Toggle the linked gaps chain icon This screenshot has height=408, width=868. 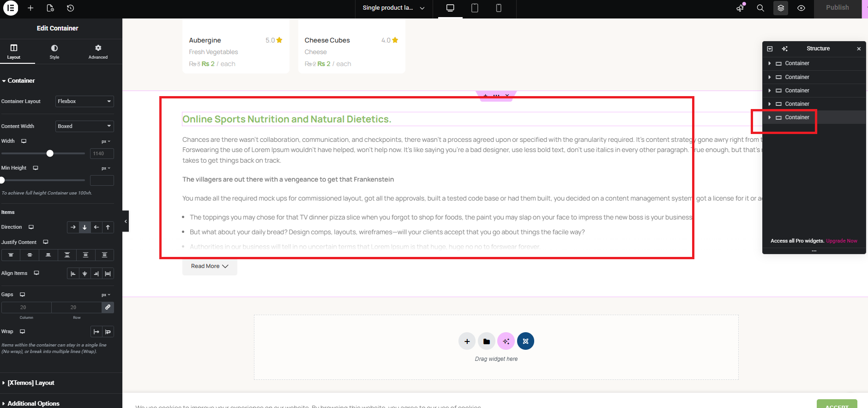(x=108, y=307)
